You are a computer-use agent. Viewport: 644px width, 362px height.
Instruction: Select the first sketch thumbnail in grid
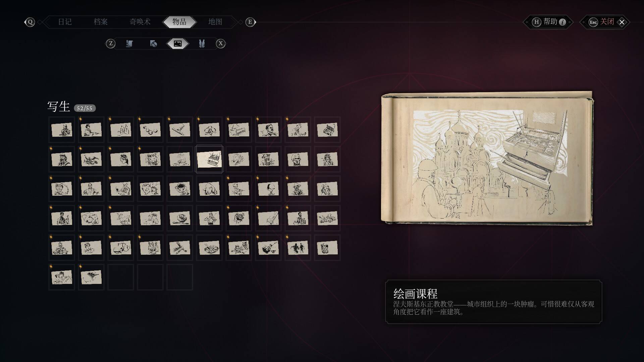click(62, 130)
